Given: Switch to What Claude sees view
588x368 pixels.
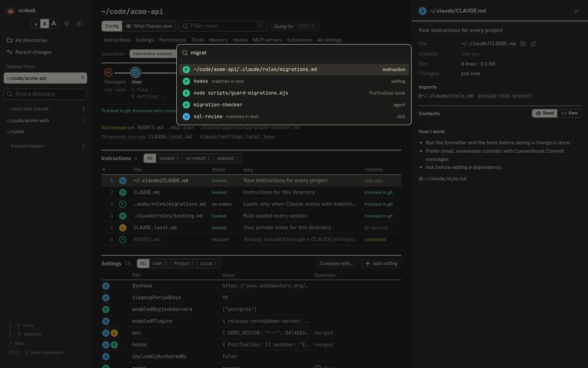Looking at the screenshot, I should point(149,26).
